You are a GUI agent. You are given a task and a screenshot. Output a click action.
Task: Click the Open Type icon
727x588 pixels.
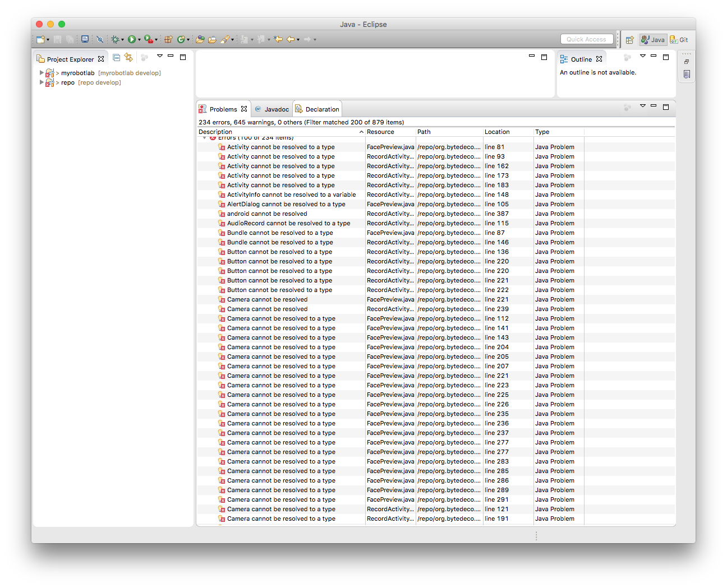click(x=200, y=39)
